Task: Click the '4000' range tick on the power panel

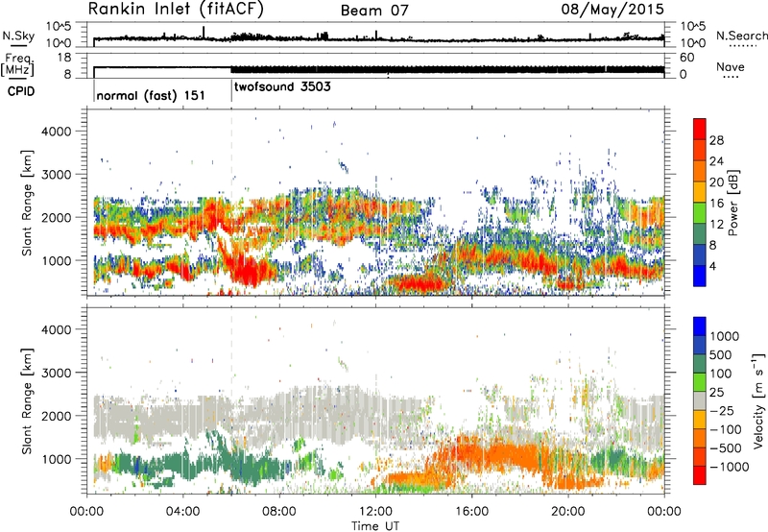Action: tap(56, 132)
